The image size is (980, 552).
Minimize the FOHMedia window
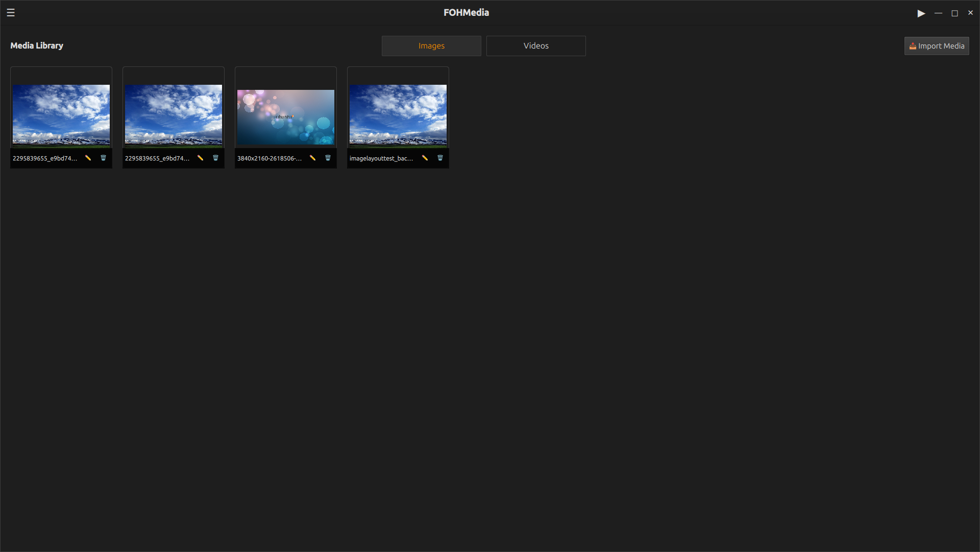tap(938, 13)
